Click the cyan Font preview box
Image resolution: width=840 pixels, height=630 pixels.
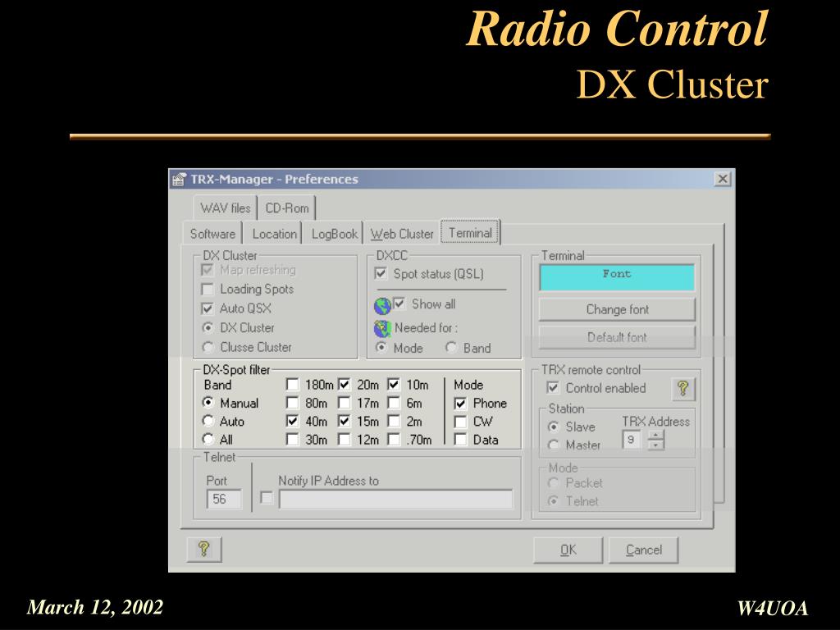point(617,277)
